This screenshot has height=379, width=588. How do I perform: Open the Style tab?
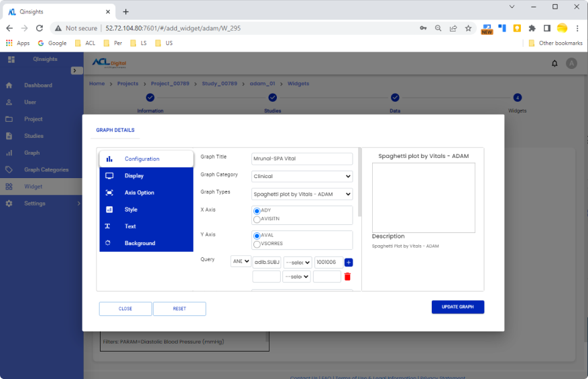[131, 210]
